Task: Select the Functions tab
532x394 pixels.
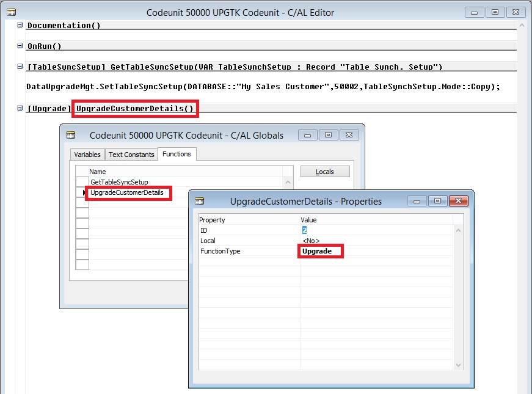Action: (177, 155)
